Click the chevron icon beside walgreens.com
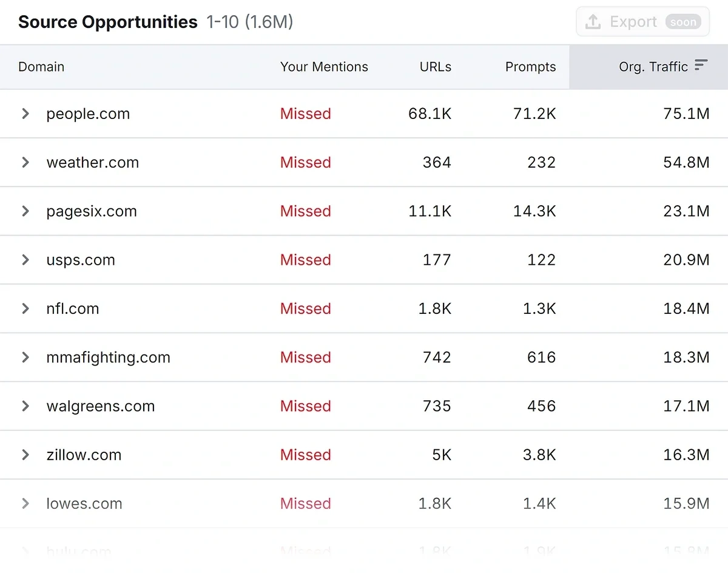Viewport: 728px width, 575px height. coord(24,406)
